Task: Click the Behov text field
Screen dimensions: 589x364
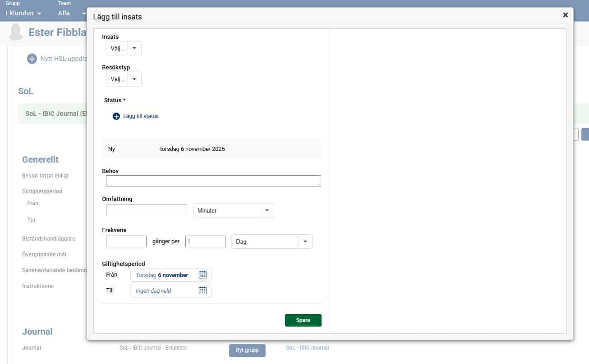Action: point(213,181)
